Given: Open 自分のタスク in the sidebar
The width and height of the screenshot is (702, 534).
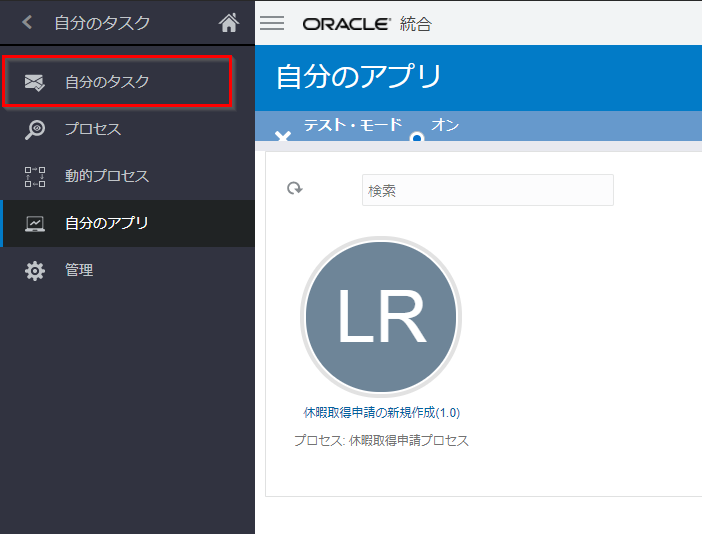Looking at the screenshot, I should 107,82.
